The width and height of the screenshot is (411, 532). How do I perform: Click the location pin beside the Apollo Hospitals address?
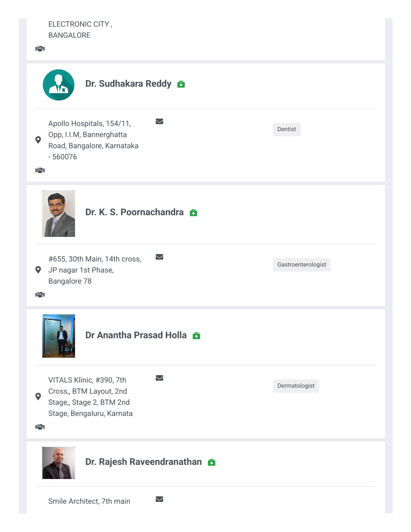click(38, 140)
